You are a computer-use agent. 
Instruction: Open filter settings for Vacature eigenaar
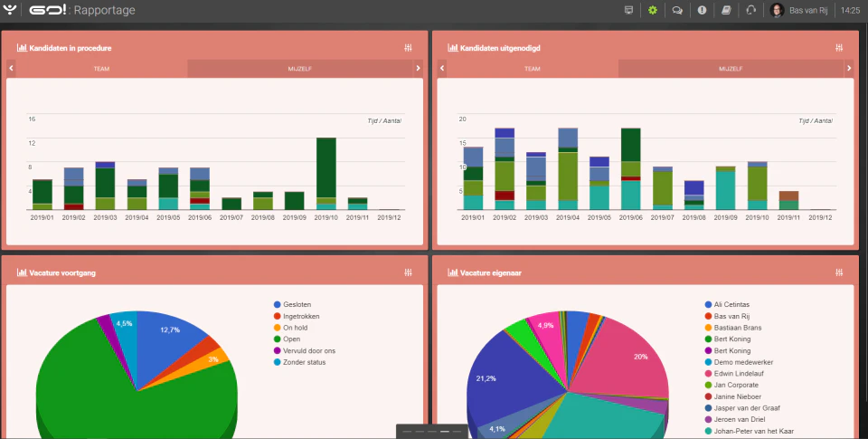point(839,272)
